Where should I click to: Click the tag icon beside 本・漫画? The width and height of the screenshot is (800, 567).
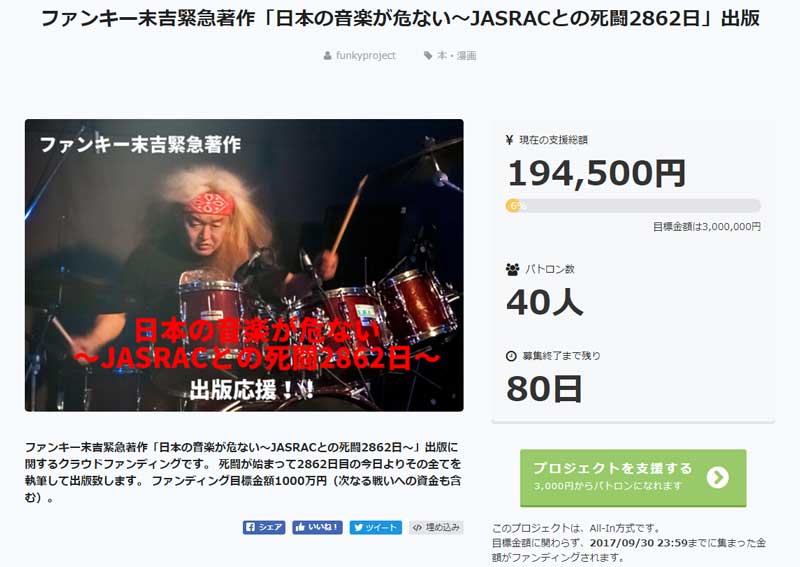428,55
